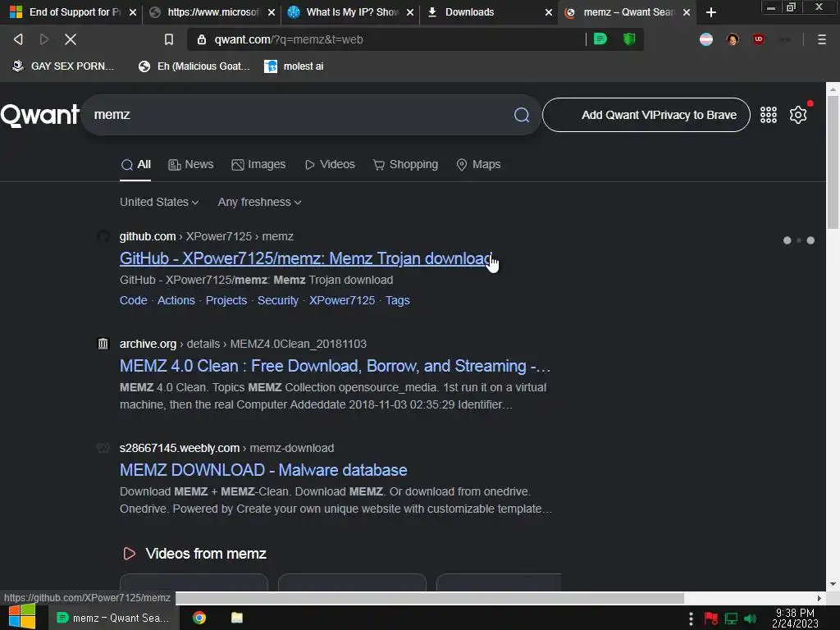Select the Maps search tab
This screenshot has width=840, height=630.
coord(478,164)
